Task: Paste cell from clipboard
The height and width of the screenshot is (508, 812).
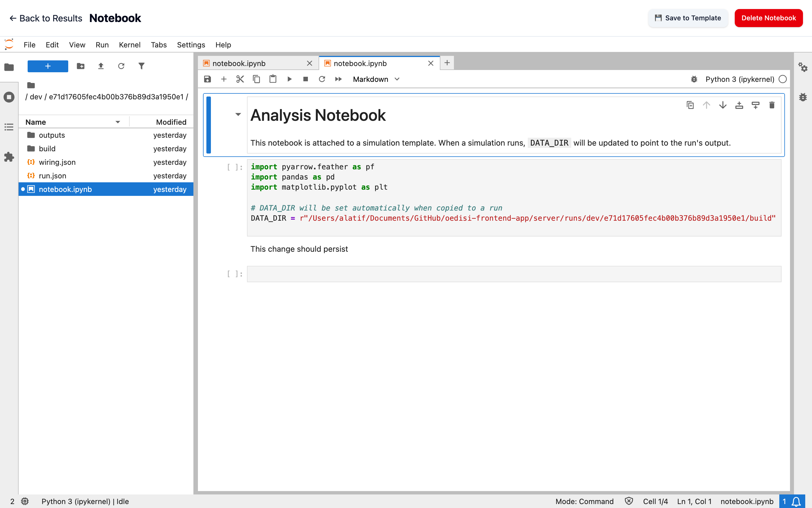Action: click(x=273, y=79)
